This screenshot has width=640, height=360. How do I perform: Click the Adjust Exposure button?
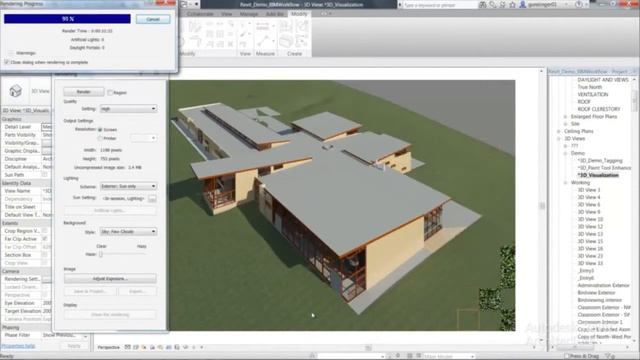click(x=110, y=279)
